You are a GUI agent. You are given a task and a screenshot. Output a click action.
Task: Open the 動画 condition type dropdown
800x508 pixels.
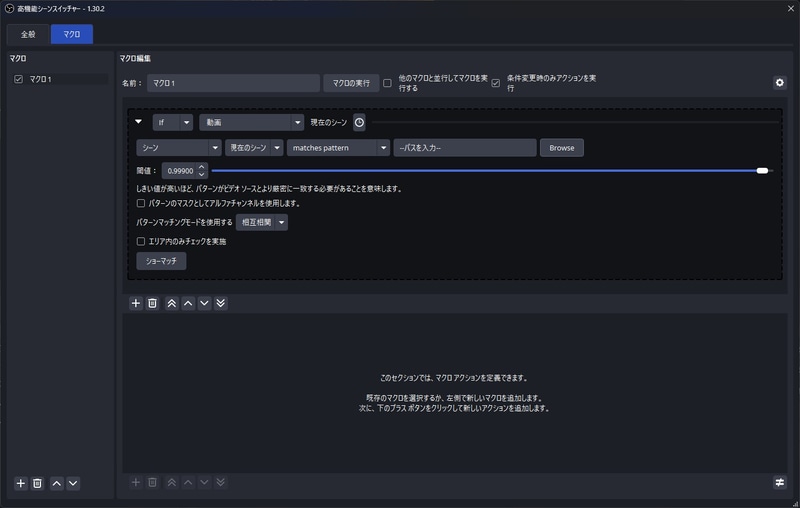click(252, 122)
